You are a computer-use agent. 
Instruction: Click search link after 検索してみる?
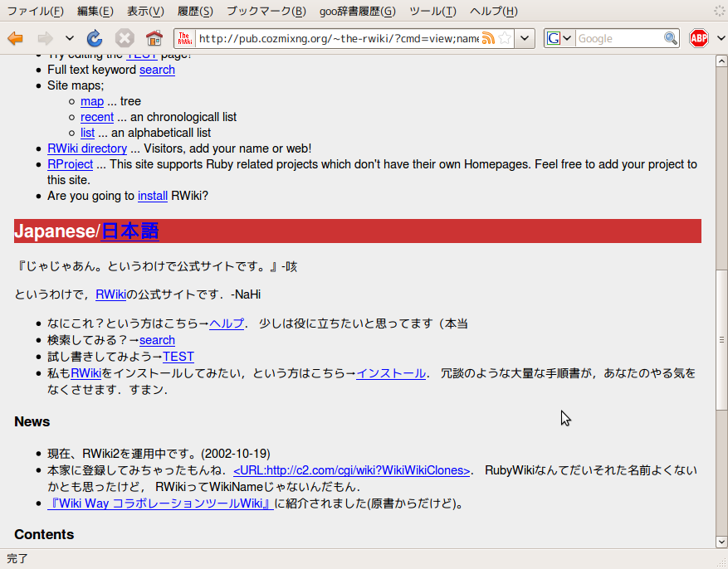[158, 340]
